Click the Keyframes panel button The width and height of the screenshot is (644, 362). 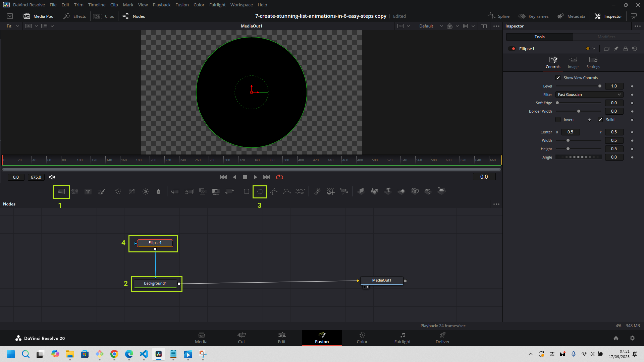tap(533, 16)
